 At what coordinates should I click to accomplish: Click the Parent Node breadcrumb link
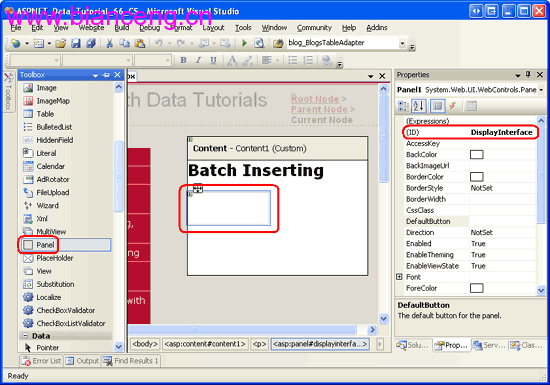click(319, 109)
